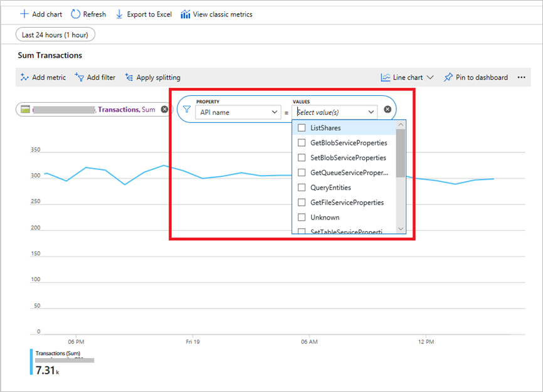Open the Last 24 hours time range selector
Screen dimensions: 543x392
click(55, 34)
